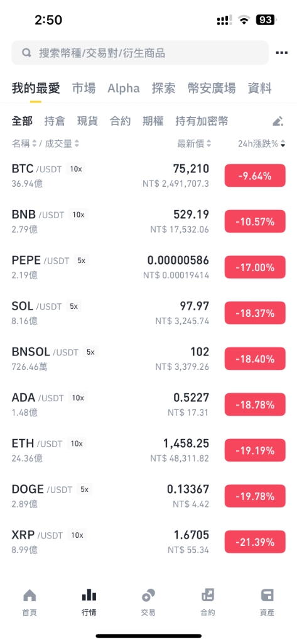The height and width of the screenshot is (644, 297).
Task: Open the 合約 futures icon in bottom bar
Action: point(208,595)
